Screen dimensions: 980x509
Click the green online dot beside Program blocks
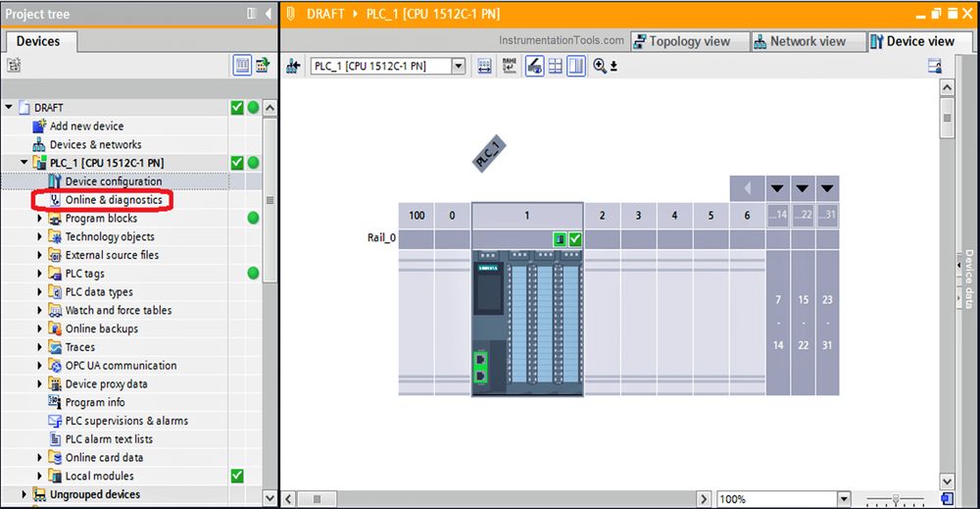click(x=253, y=219)
